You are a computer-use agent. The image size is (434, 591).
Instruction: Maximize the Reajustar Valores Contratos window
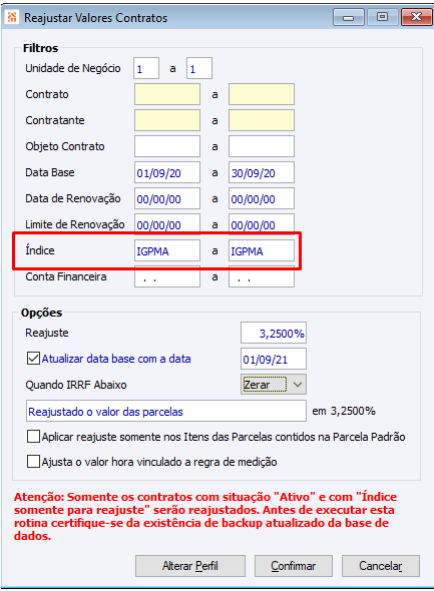pos(382,17)
